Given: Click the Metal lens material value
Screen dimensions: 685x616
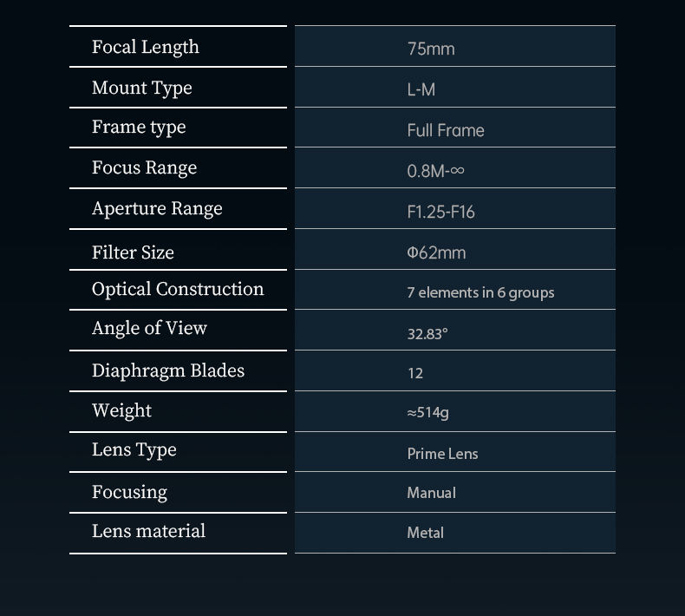Looking at the screenshot, I should click(x=425, y=533).
